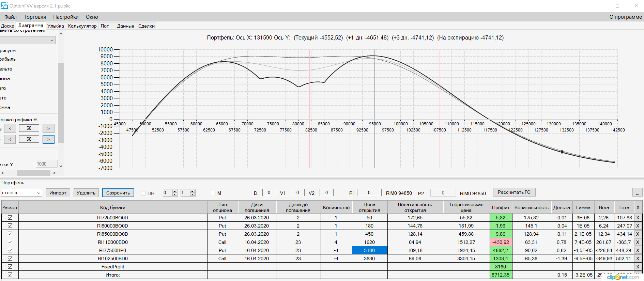Enable the M checkbox

213,193
